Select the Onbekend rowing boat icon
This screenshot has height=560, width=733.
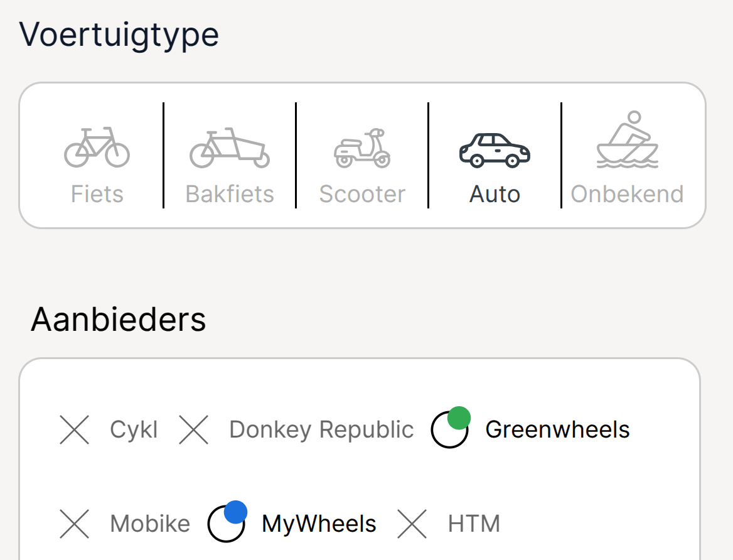tap(628, 139)
